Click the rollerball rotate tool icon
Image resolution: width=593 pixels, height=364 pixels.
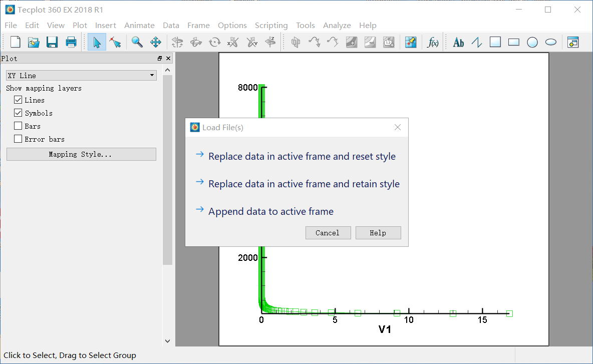[x=196, y=42]
